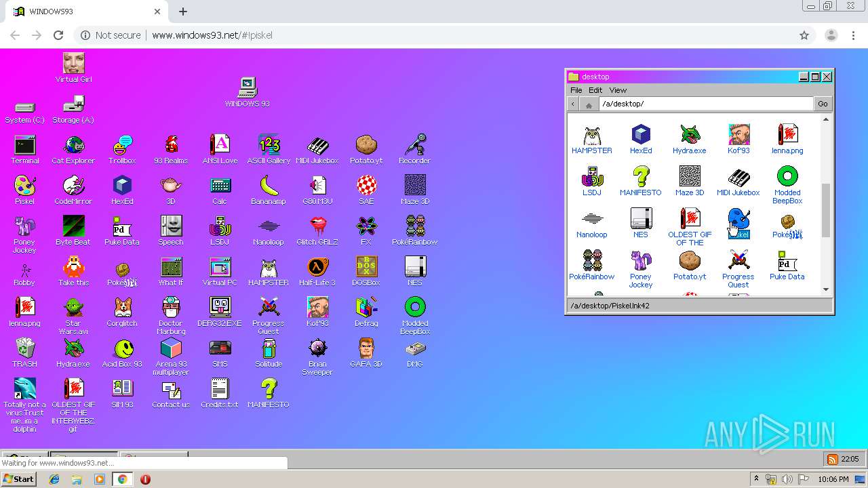Screen dimensions: 868x488
Task: Open Corglitch desktop icon
Action: [x=122, y=312]
